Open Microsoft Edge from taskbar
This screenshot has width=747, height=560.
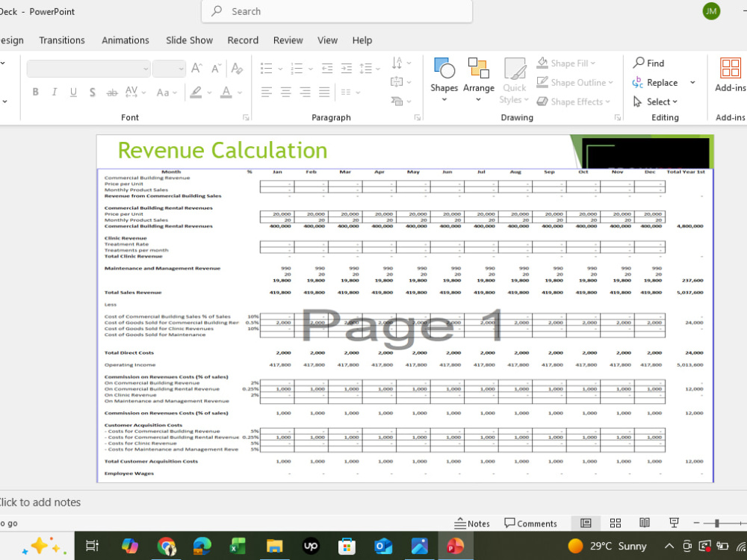[x=202, y=546]
